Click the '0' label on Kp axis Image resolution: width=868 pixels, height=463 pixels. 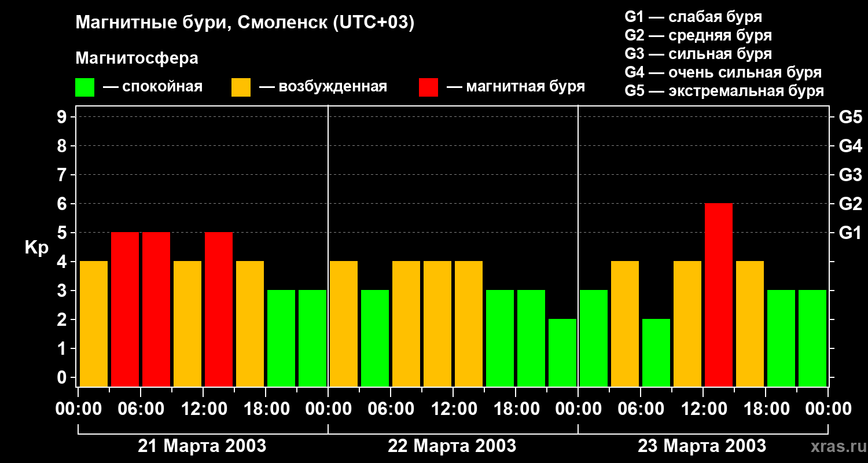tap(63, 377)
